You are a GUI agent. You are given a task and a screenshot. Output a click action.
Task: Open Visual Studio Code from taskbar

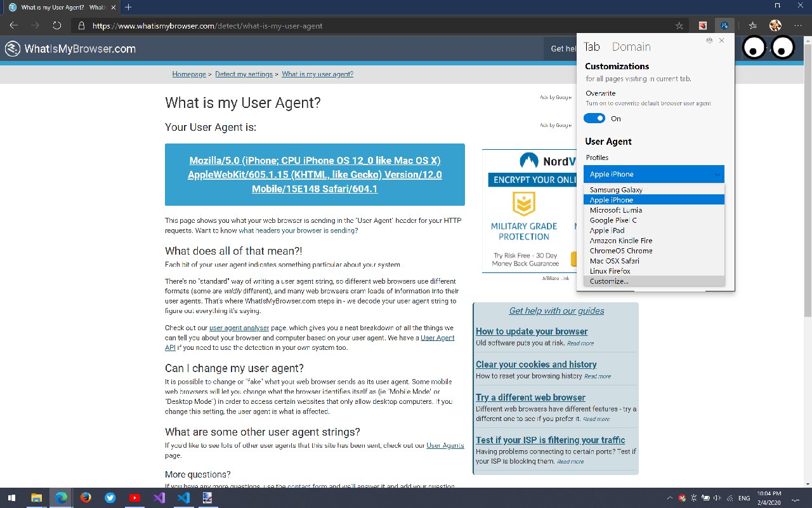(x=183, y=498)
